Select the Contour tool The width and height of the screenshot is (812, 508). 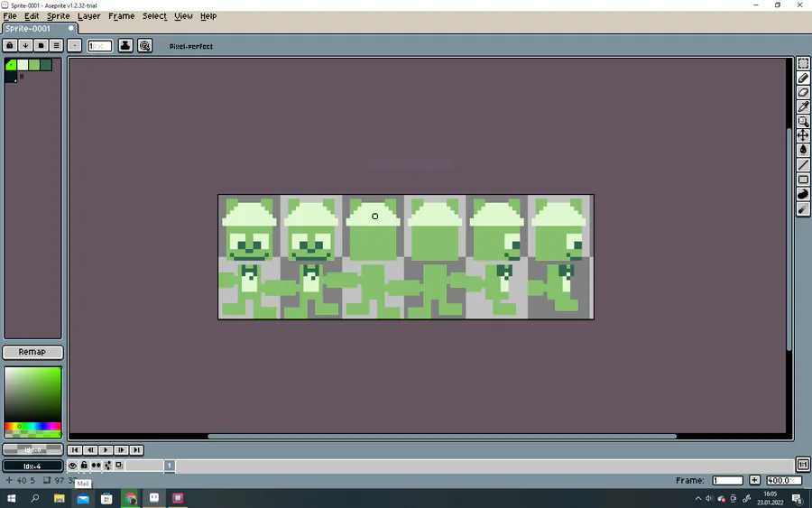(x=803, y=194)
